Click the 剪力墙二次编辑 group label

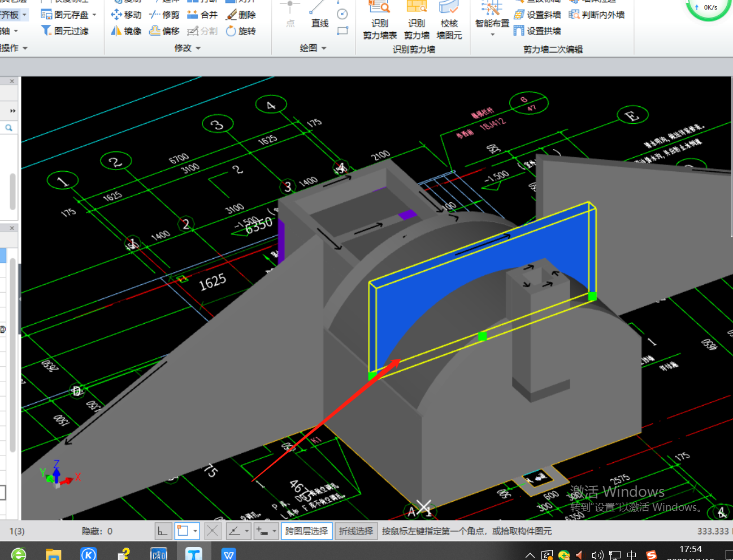(x=553, y=49)
